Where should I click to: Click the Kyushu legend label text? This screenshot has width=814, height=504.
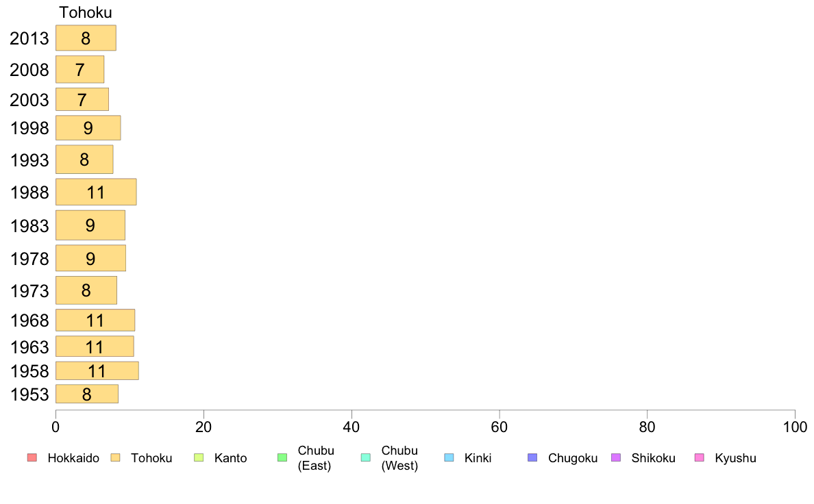(x=735, y=458)
